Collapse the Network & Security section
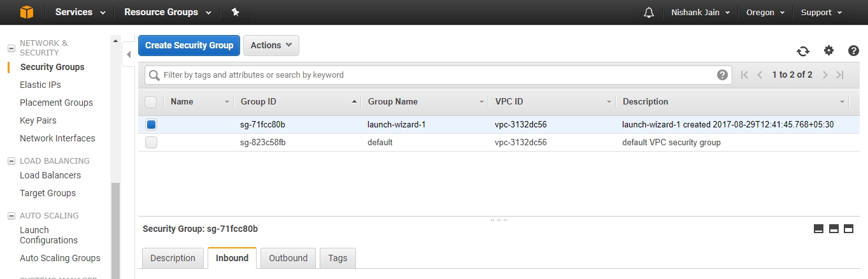The width and height of the screenshot is (868, 279). click(11, 48)
